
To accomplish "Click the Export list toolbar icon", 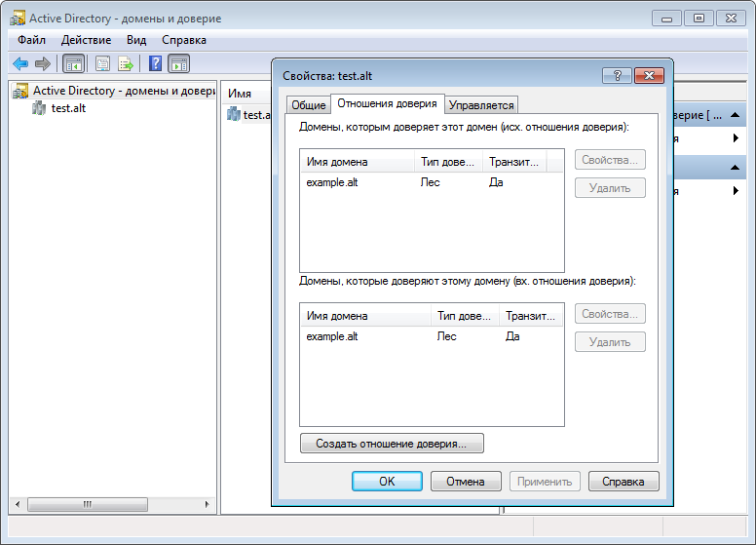I will tap(126, 63).
